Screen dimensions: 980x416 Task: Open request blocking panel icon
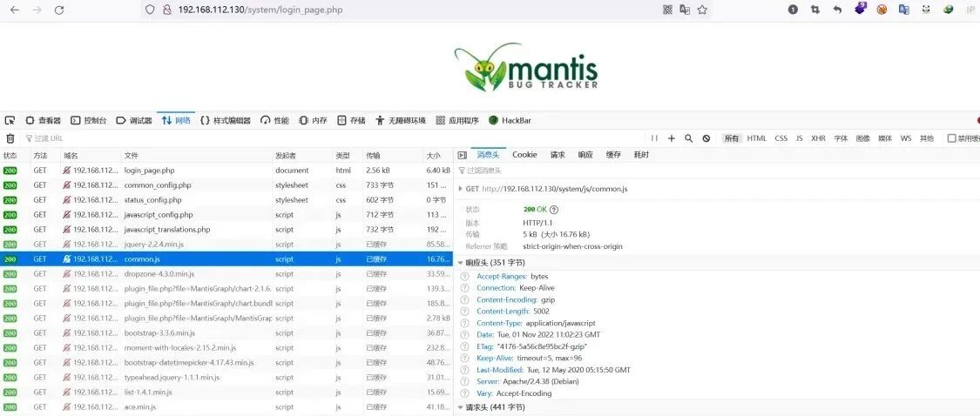[x=706, y=138]
